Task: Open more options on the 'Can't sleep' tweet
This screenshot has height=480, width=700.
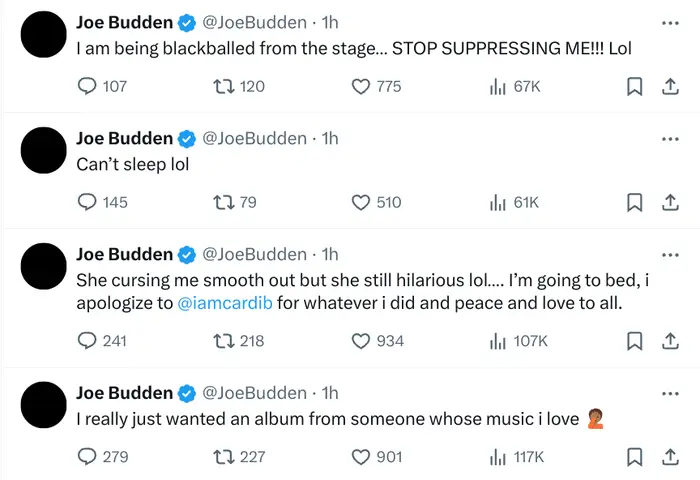Action: tap(669, 138)
